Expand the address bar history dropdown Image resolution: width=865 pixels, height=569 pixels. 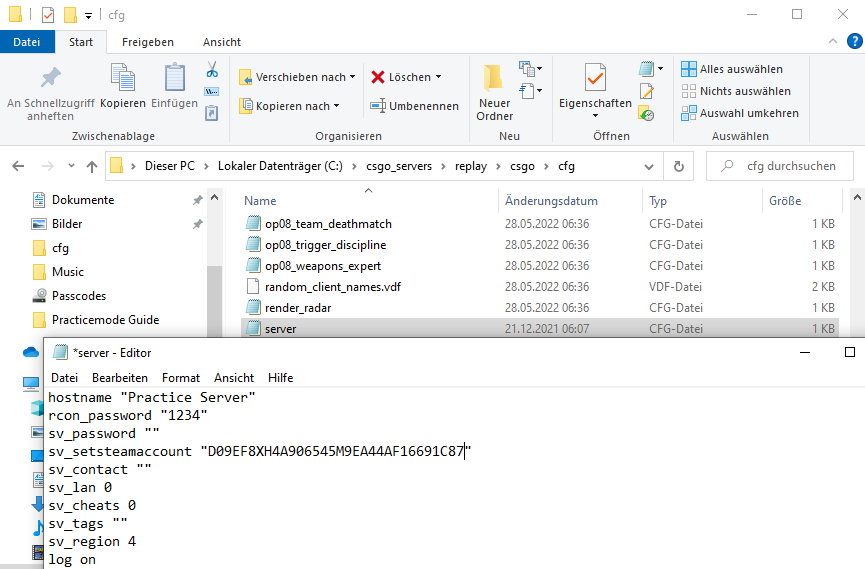649,166
